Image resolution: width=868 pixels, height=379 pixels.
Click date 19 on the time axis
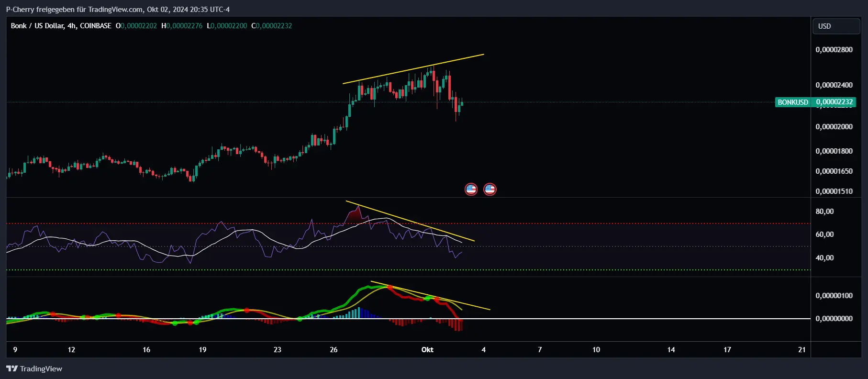point(202,350)
